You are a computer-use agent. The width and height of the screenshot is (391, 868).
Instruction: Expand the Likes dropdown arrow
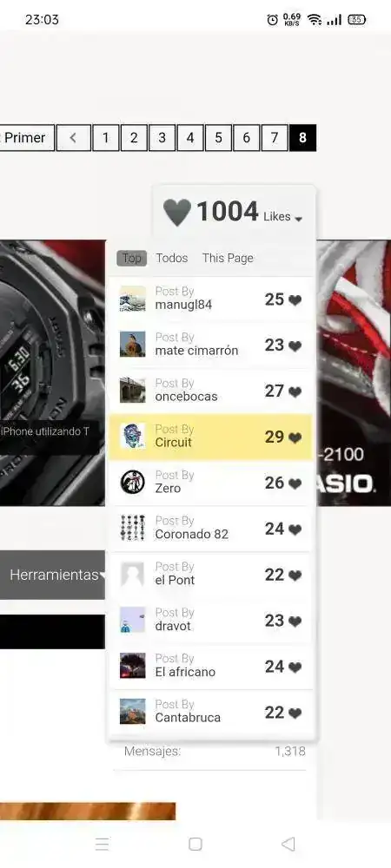click(x=299, y=220)
